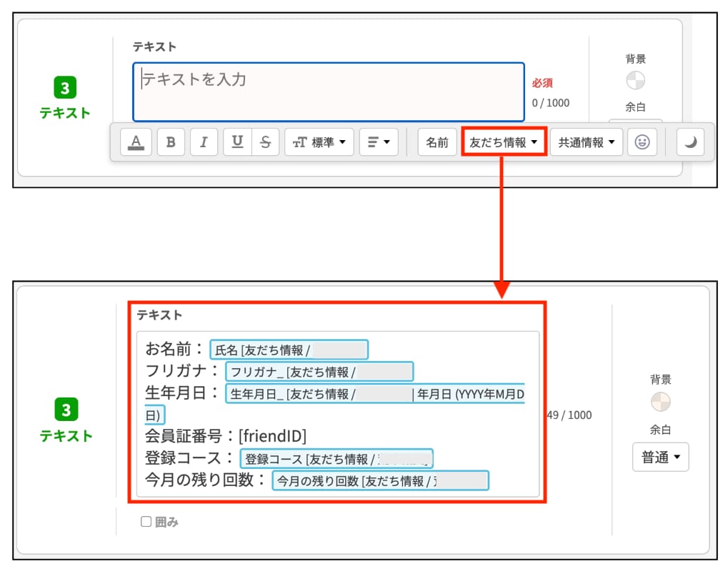Image resolution: width=728 pixels, height=569 pixels.
Task: Open the emoji picker
Action: click(x=642, y=142)
